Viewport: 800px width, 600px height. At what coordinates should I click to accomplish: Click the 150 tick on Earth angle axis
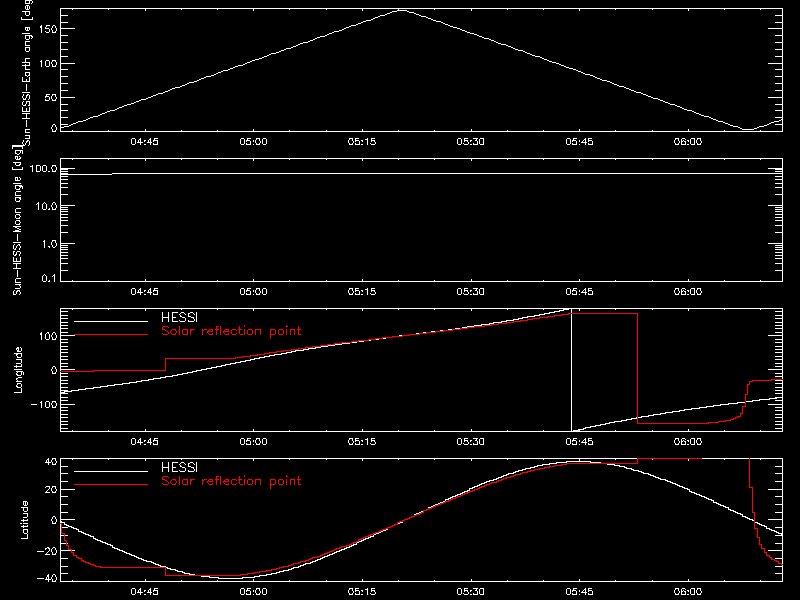(x=48, y=29)
